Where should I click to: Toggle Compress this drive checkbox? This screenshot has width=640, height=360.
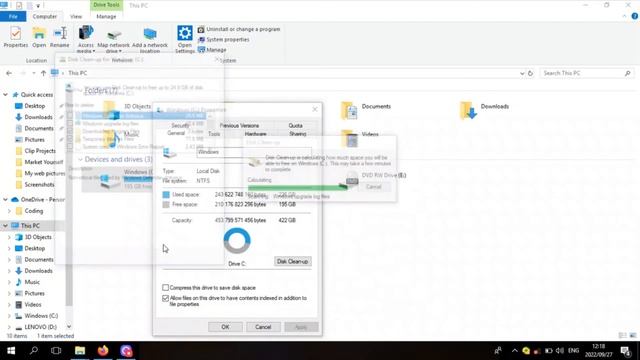tap(165, 288)
